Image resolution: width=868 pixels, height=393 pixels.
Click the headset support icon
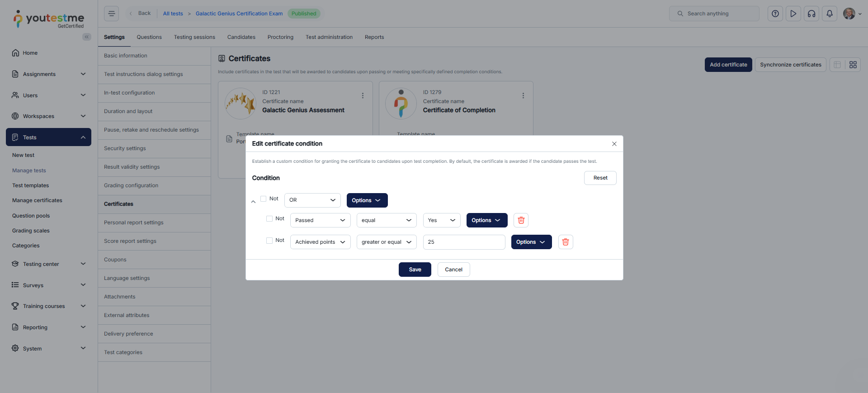pyautogui.click(x=811, y=14)
